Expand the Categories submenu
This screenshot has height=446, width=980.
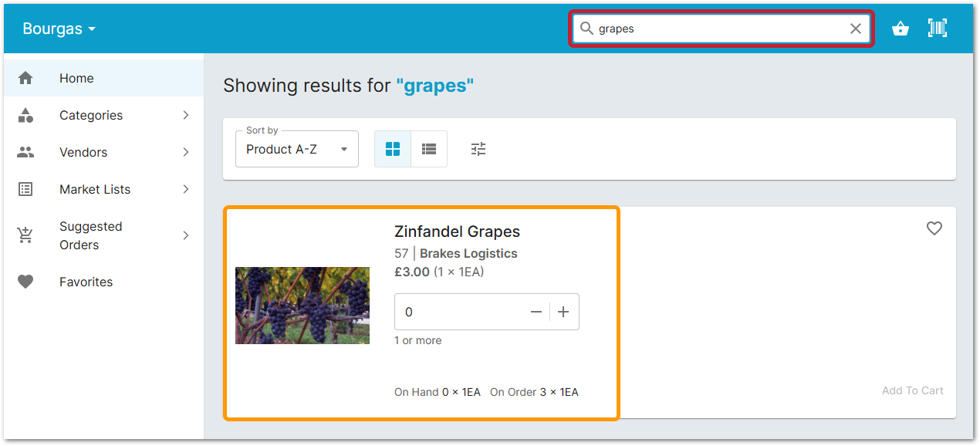(186, 115)
